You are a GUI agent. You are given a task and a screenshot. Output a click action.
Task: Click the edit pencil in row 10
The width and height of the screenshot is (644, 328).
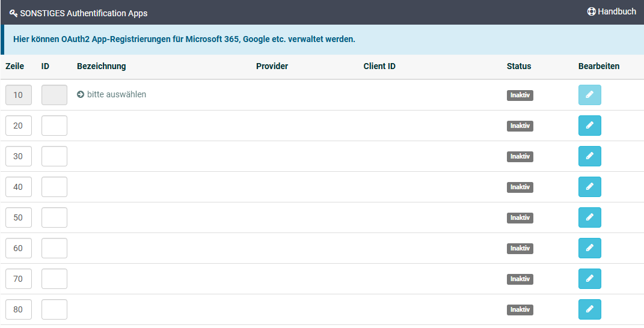pyautogui.click(x=589, y=95)
